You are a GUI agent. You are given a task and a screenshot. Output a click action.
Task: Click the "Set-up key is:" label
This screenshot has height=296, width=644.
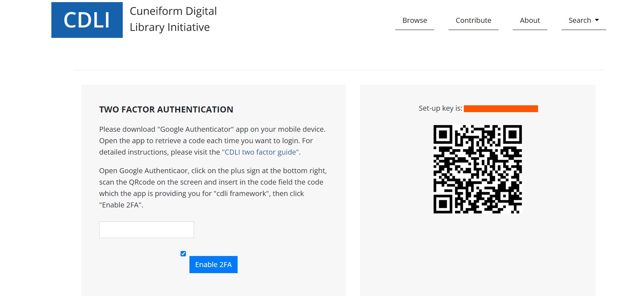coord(440,108)
